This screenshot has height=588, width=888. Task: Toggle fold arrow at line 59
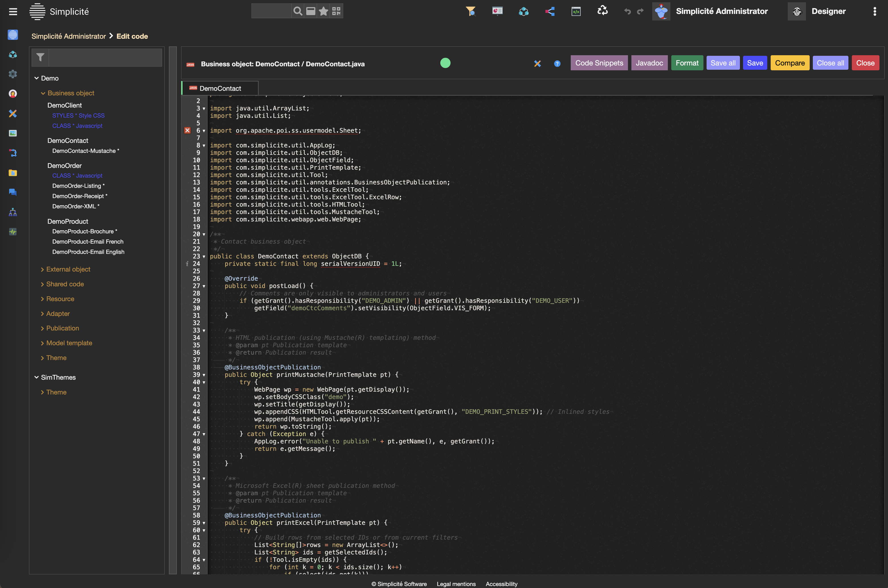click(204, 523)
